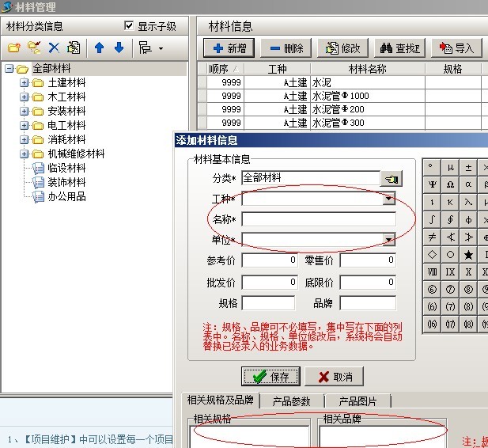Screen dimensions: 488x448
Task: Expand the 土建材料 tree node
Action: coord(24,83)
